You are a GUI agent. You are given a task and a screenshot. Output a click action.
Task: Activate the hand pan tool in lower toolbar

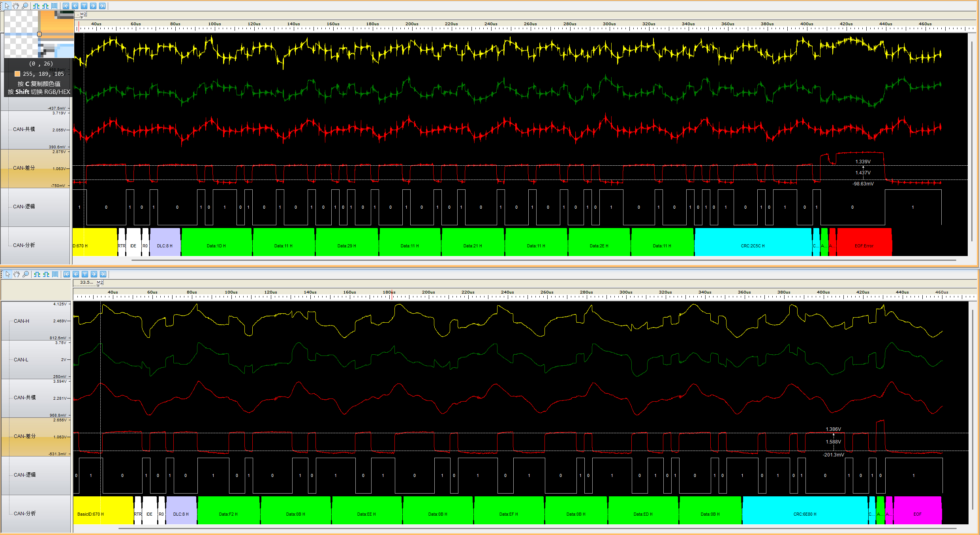pyautogui.click(x=17, y=274)
